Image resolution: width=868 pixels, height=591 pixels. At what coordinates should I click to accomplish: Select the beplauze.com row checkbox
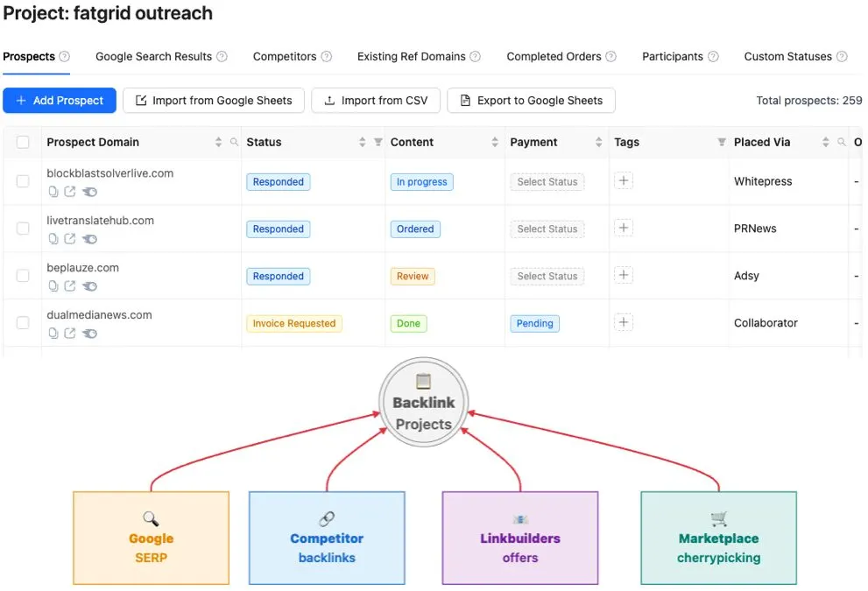pos(23,276)
